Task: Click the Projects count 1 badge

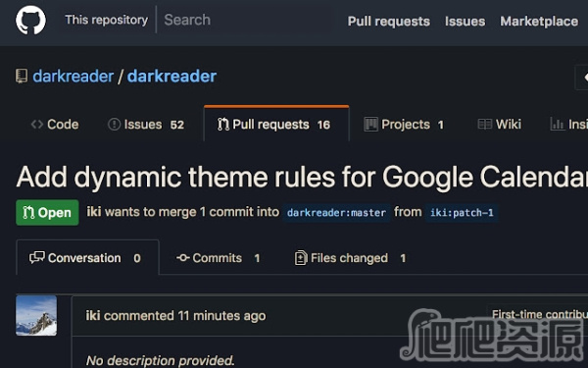Action: [441, 125]
